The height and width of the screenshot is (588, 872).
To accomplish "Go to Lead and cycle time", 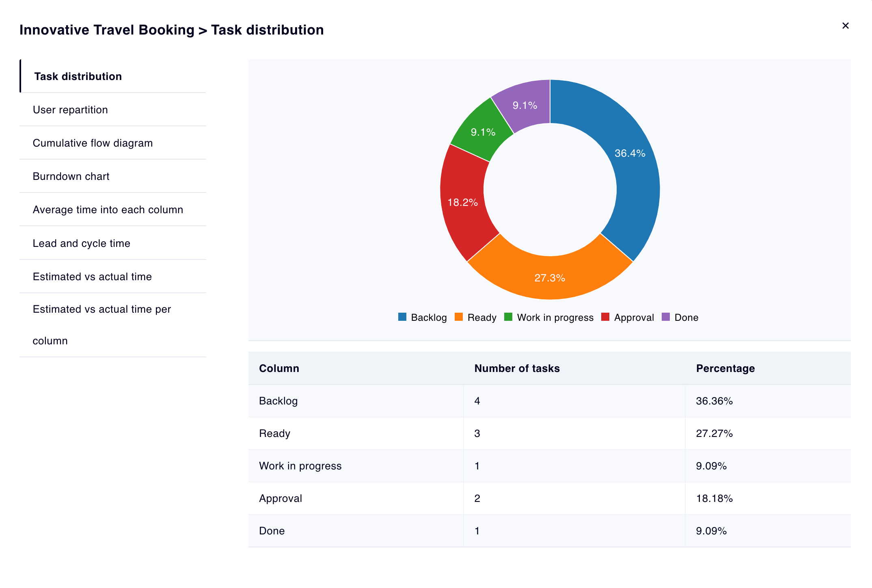I will click(x=81, y=243).
